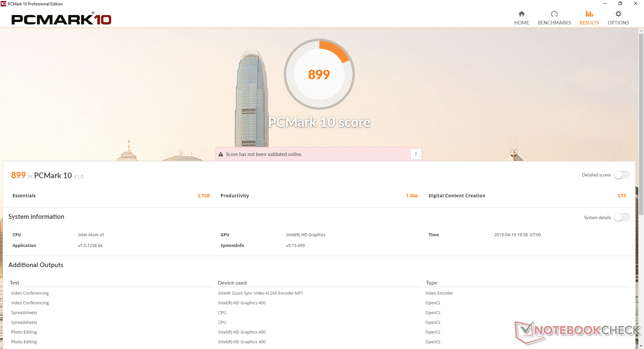The width and height of the screenshot is (644, 349).
Task: Click the Essentials score 2 720
Action: tap(204, 196)
